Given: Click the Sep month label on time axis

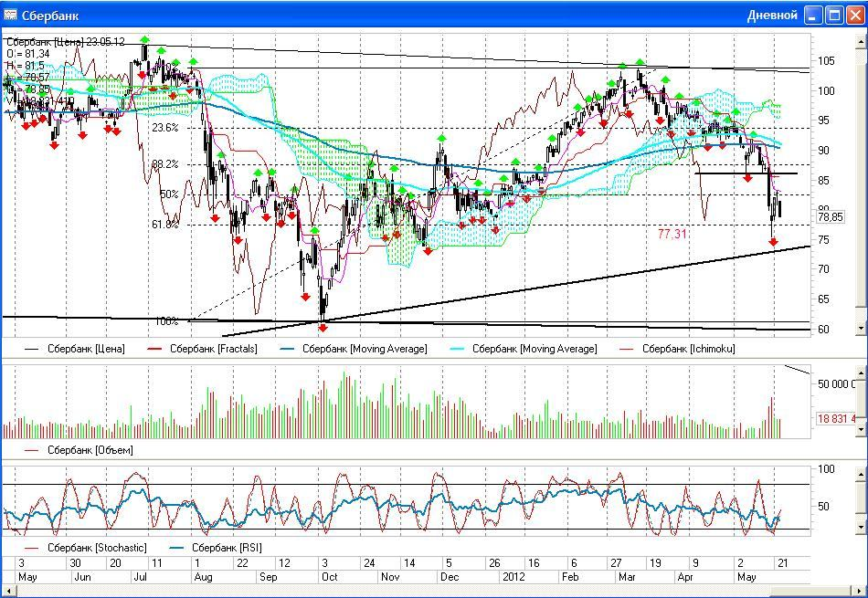Looking at the screenshot, I should click(269, 577).
